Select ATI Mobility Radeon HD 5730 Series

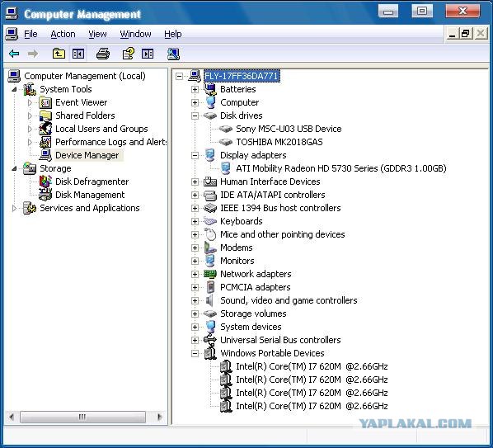(x=341, y=168)
